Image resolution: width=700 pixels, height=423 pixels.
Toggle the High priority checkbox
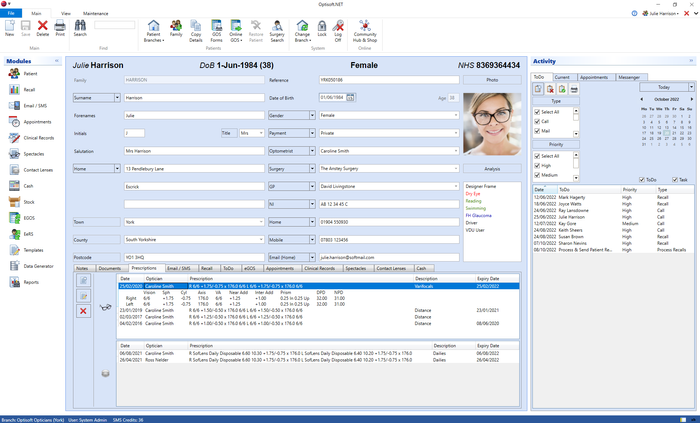click(537, 166)
